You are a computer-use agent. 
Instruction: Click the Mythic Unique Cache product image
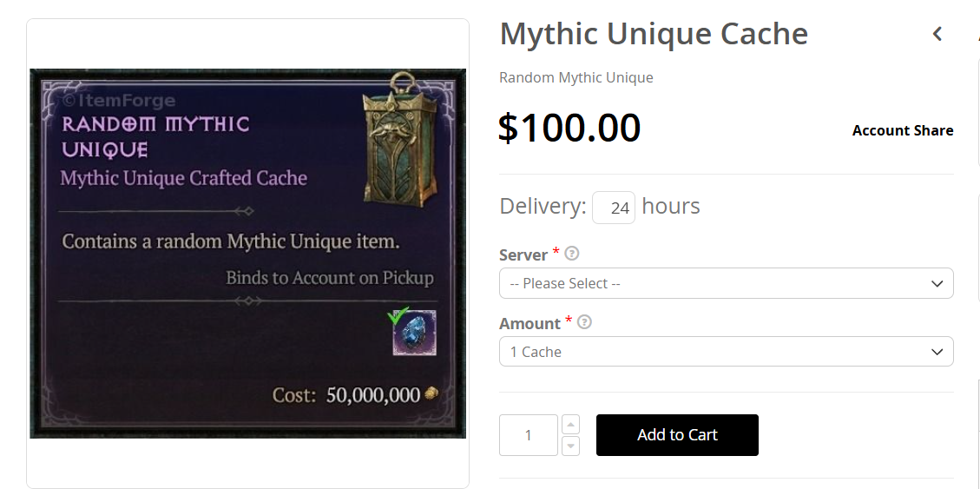(x=247, y=254)
